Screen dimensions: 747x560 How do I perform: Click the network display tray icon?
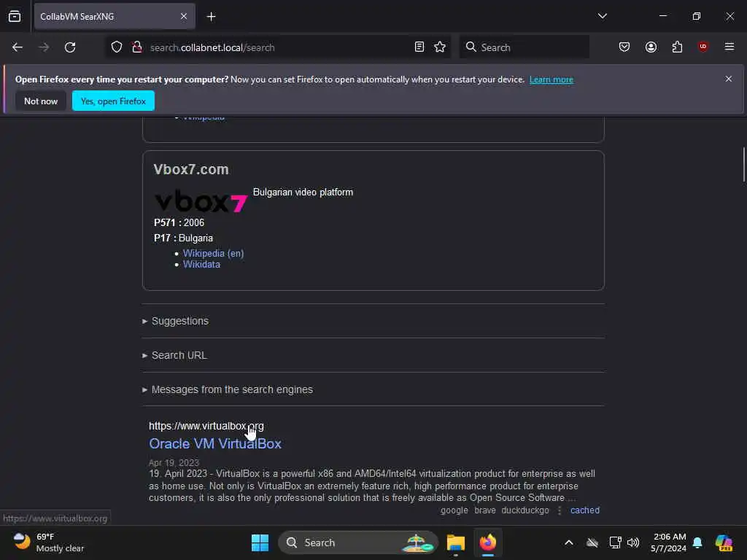coord(615,542)
